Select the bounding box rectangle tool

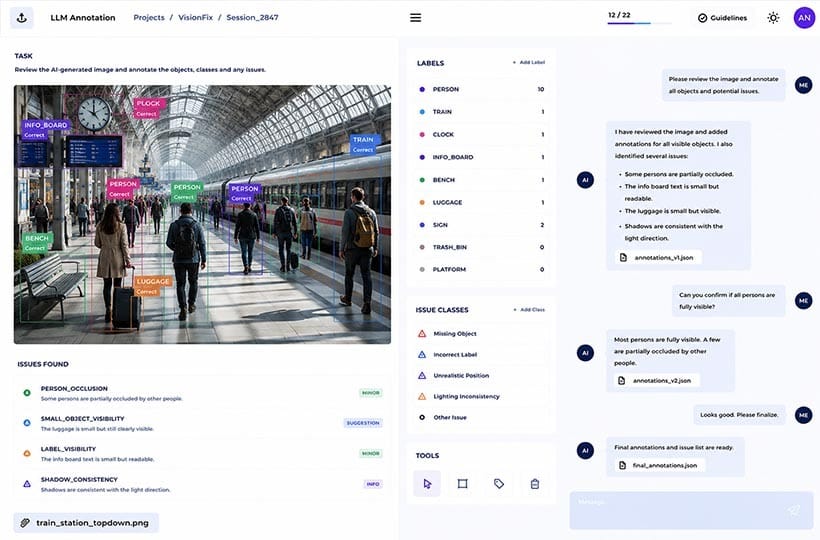462,484
